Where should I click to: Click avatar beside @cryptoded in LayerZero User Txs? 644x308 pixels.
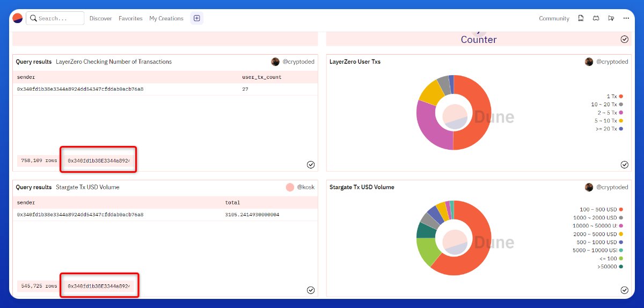[589, 62]
